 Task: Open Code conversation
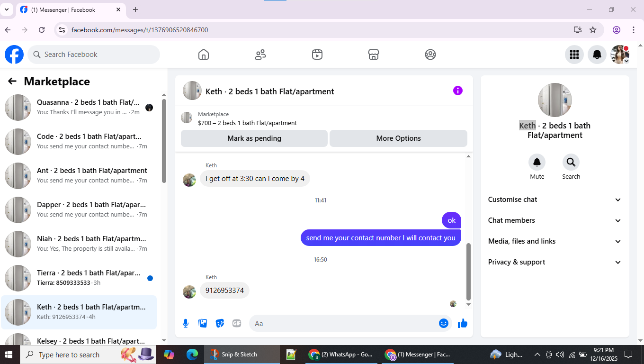click(79, 142)
